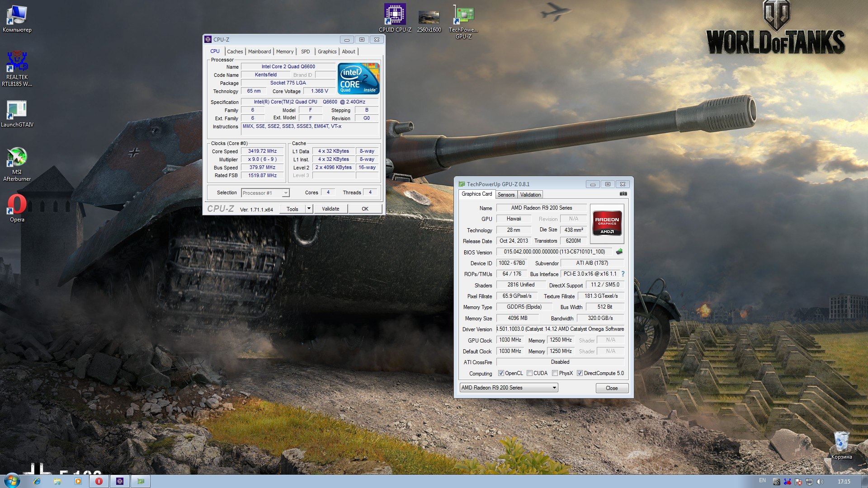Toggle the PhysX checkbox

(555, 373)
